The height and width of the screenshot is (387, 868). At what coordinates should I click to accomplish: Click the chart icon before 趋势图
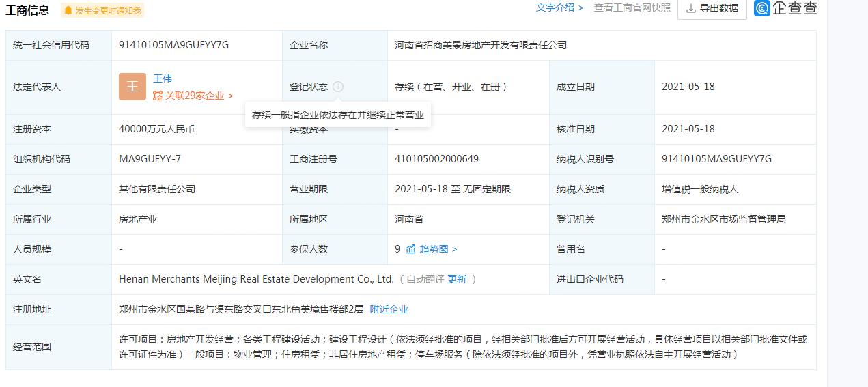click(411, 249)
